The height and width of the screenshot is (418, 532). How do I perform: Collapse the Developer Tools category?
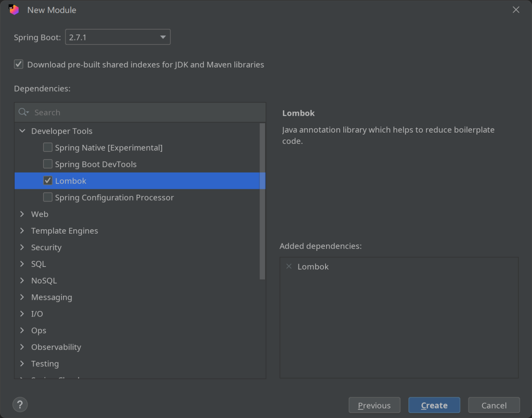click(x=22, y=131)
